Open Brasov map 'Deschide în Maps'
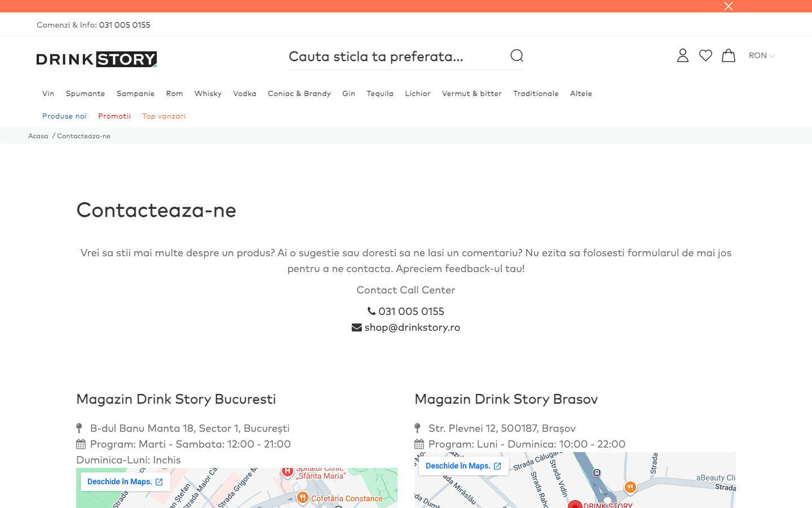The height and width of the screenshot is (508, 812). (464, 466)
